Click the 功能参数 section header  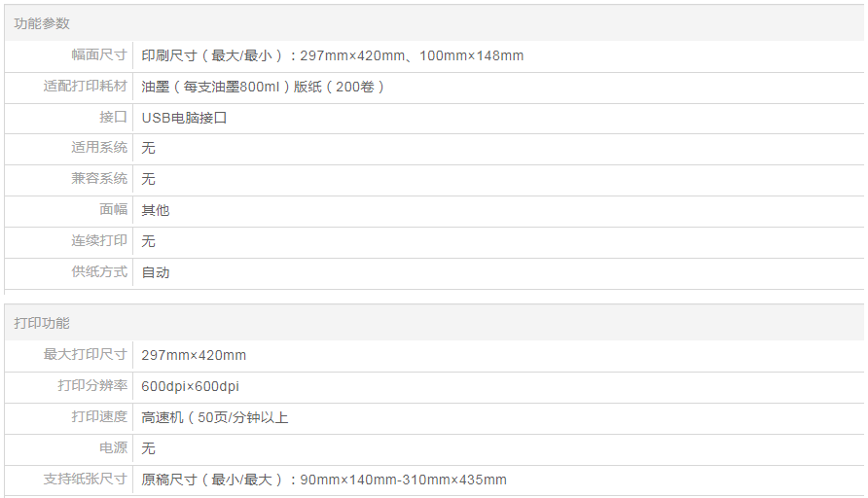pos(42,23)
